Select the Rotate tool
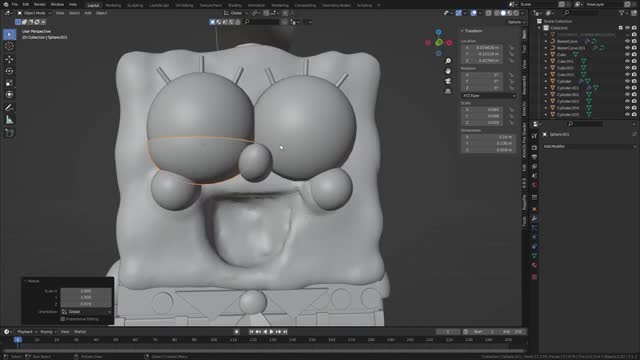This screenshot has width=640, height=360. [x=9, y=71]
